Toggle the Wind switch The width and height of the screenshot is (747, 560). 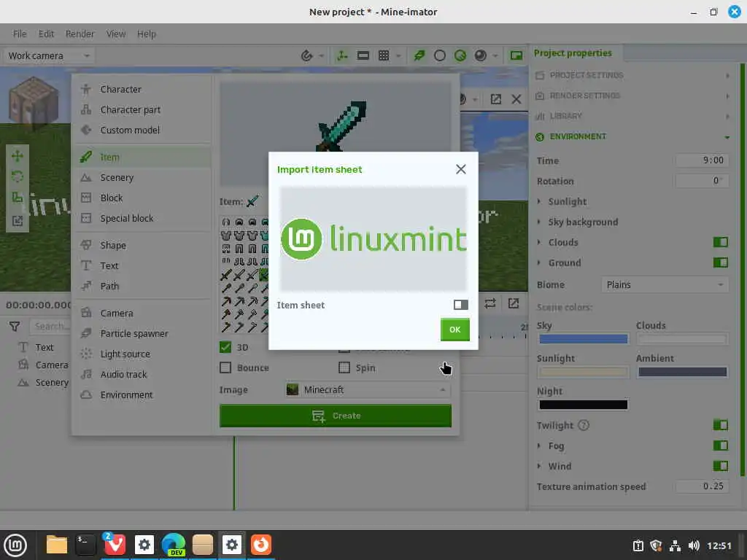tap(720, 466)
